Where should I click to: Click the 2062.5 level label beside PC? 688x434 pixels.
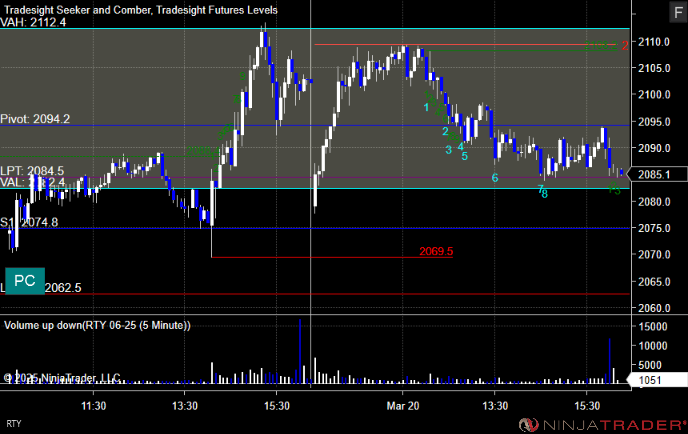click(x=63, y=288)
